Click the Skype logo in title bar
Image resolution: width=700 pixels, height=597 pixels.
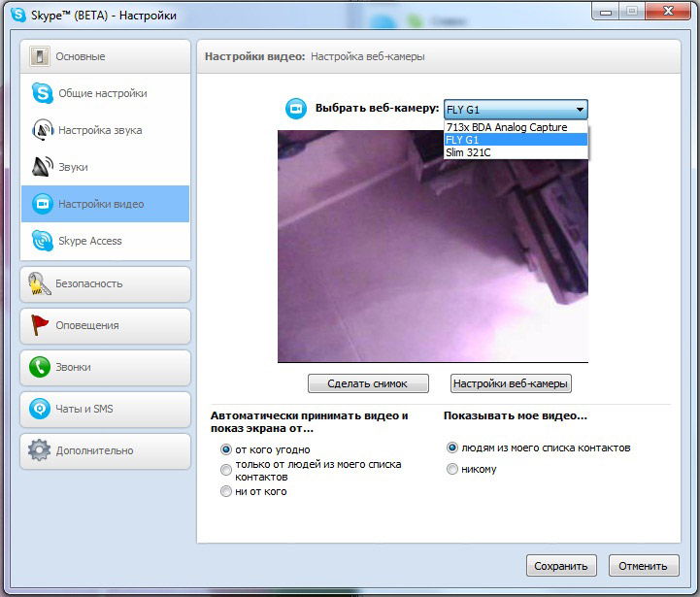click(x=18, y=15)
